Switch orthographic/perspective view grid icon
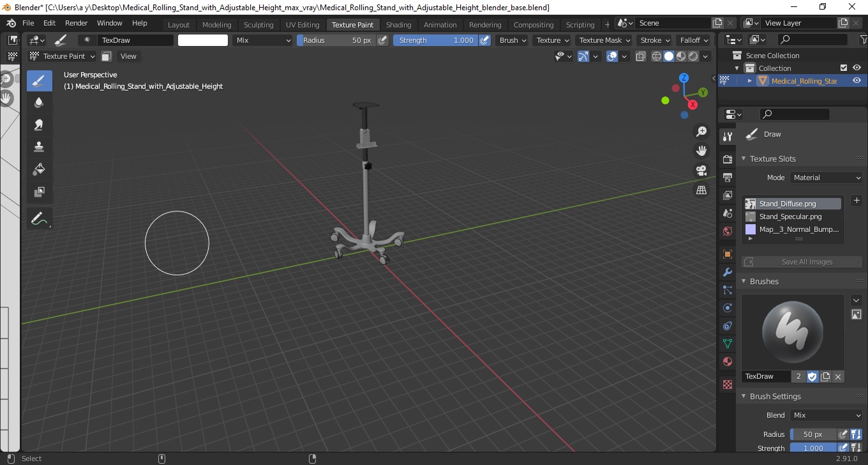This screenshot has height=465, width=868. tap(701, 190)
